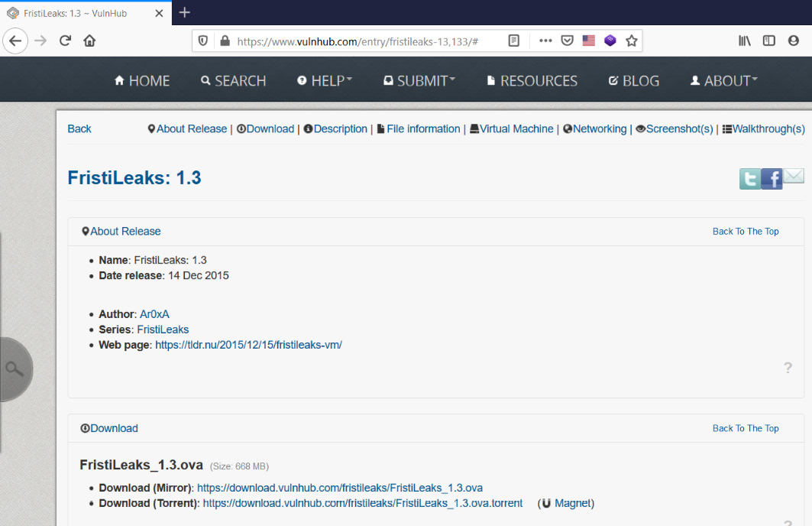Bookmark this page with the star
The width and height of the screenshot is (812, 526).
pyautogui.click(x=631, y=41)
